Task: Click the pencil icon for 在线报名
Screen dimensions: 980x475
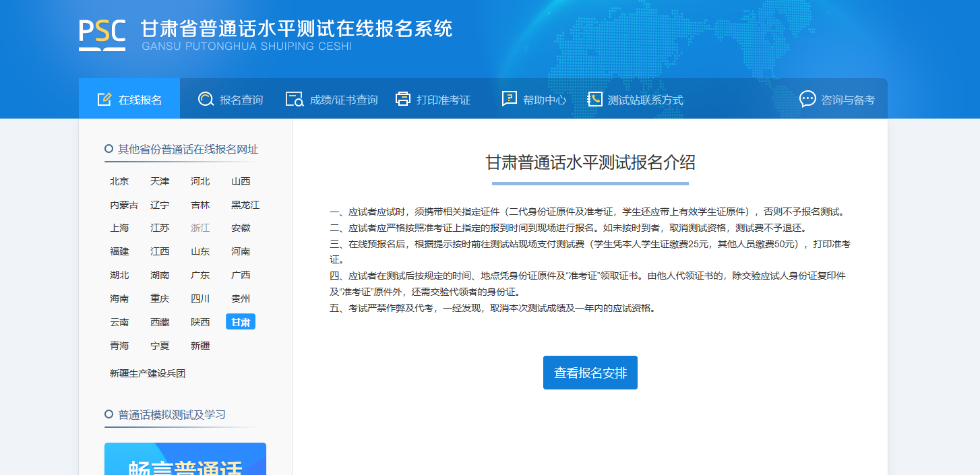Action: [104, 100]
